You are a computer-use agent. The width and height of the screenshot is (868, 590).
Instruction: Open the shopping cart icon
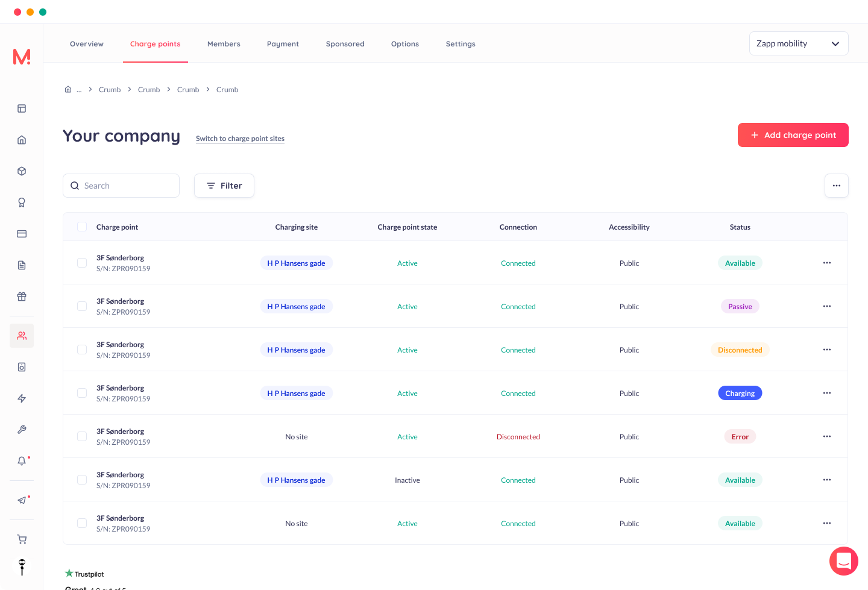[x=22, y=539]
